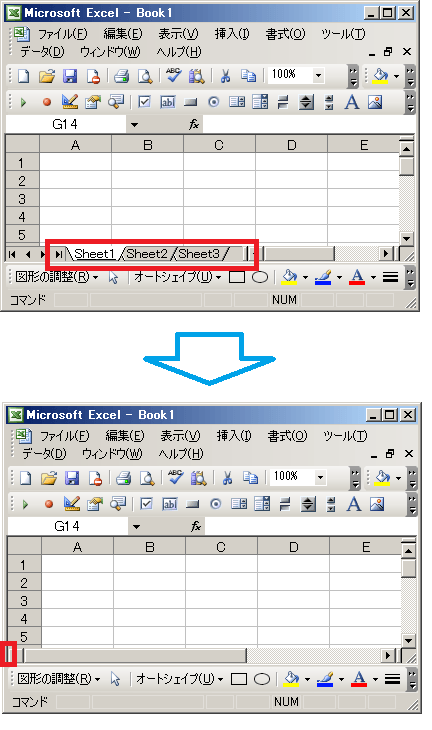Viewport: 432px width, 730px height.
Task: Open Line Color dropdown arrow in lower drawing toolbar
Action: [x=341, y=679]
